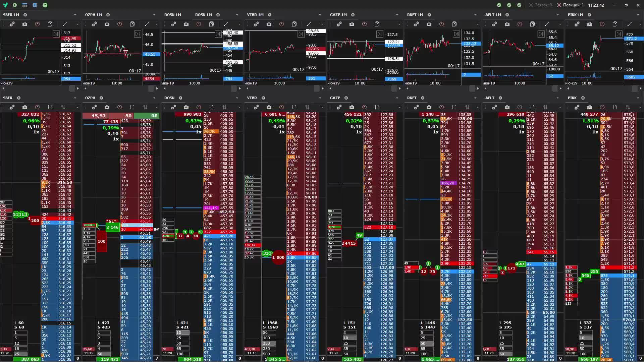Click the clock icon in VTBR 1M chart toolbar
This screenshot has width=644, height=362.
[281, 24]
